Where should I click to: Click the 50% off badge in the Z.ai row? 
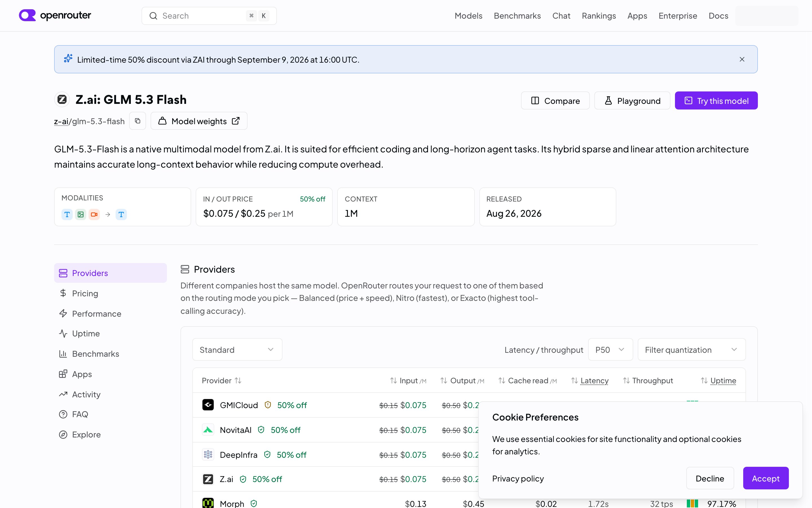pos(267,479)
